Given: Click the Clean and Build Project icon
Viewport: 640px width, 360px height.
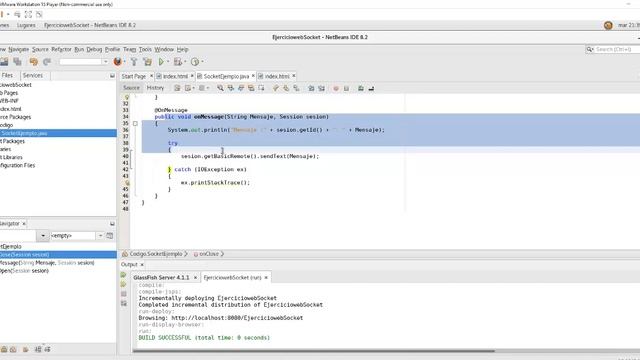Looking at the screenshot, I should point(147,62).
